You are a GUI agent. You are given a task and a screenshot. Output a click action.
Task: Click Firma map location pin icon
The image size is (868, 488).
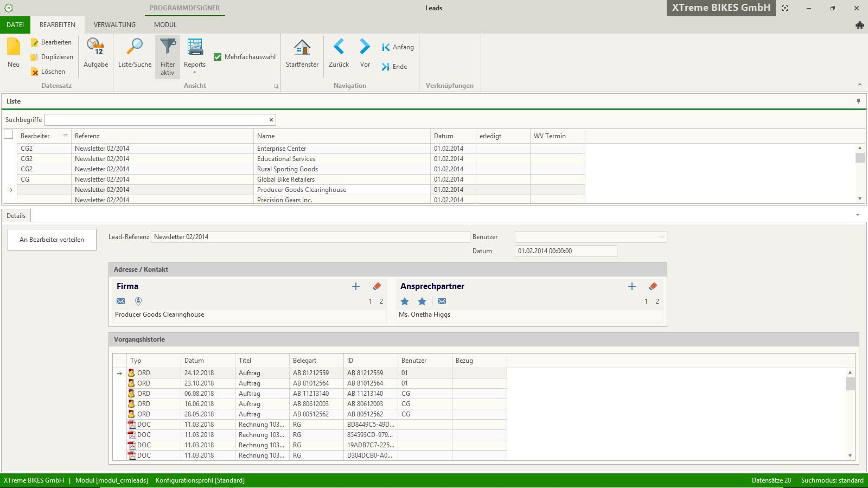tap(138, 301)
